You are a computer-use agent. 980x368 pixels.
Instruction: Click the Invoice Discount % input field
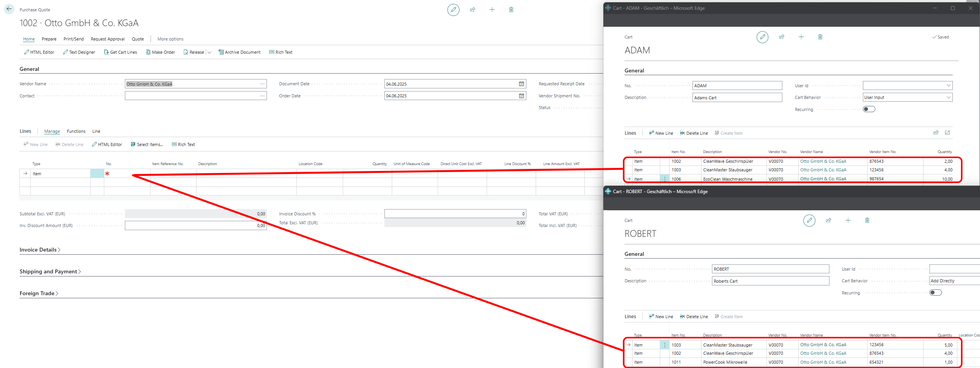coord(455,214)
